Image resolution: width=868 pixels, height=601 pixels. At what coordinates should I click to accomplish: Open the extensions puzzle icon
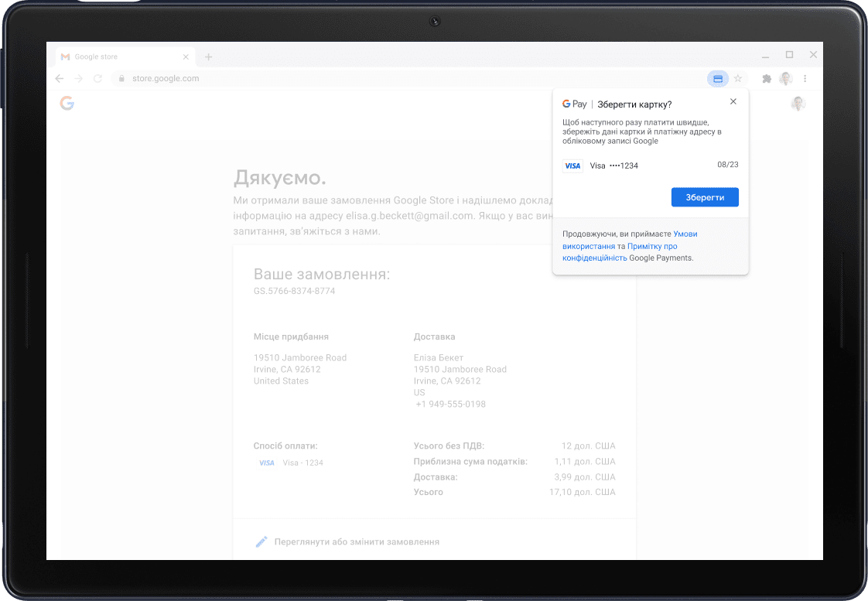point(767,79)
